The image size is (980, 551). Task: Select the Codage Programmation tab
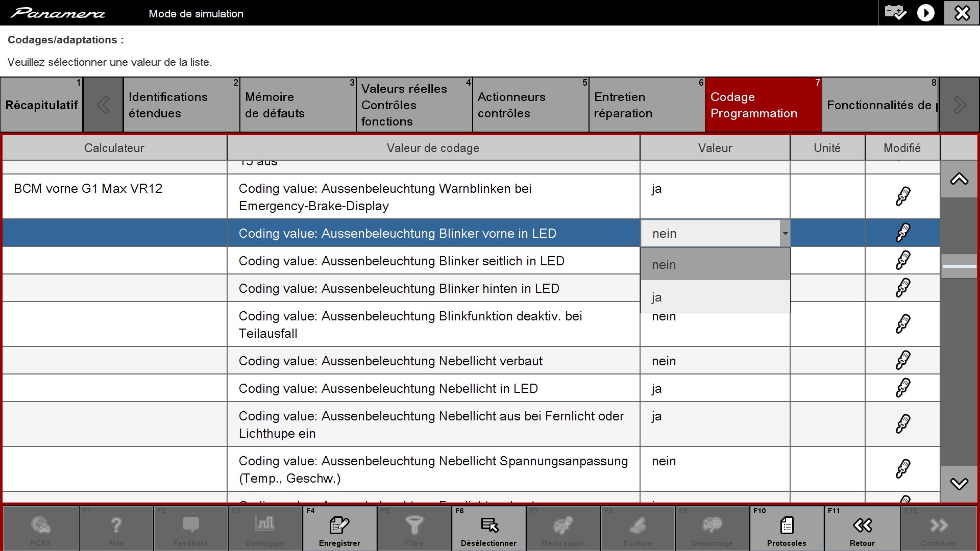(x=764, y=105)
